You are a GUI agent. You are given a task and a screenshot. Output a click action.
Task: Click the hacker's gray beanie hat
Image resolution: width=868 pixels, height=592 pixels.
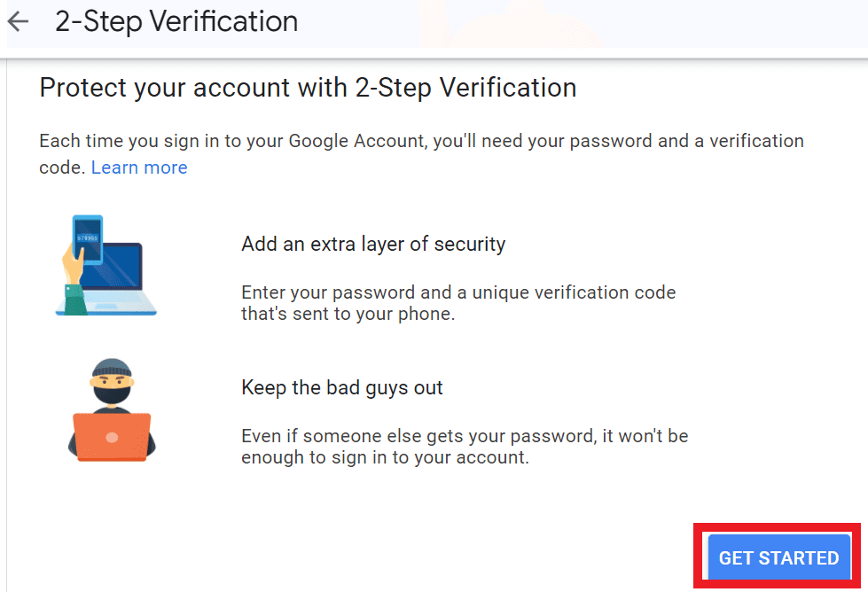112,368
